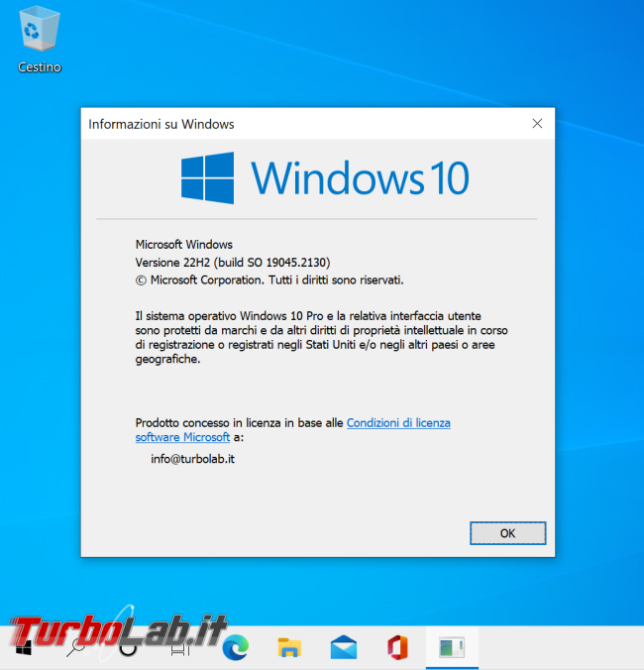Select the active winver taskbar button
The width and height of the screenshot is (644, 670).
[452, 647]
